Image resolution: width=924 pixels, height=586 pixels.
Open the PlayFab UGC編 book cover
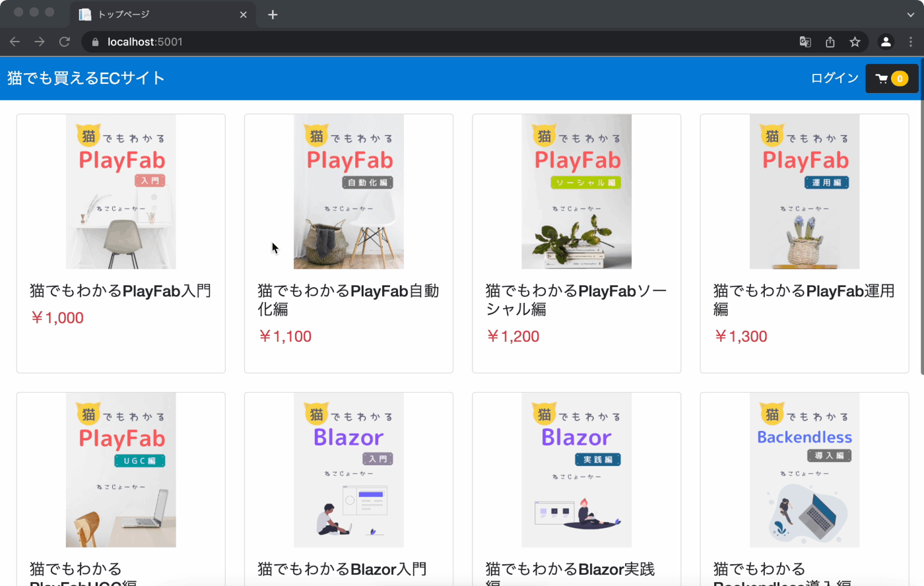pos(121,470)
